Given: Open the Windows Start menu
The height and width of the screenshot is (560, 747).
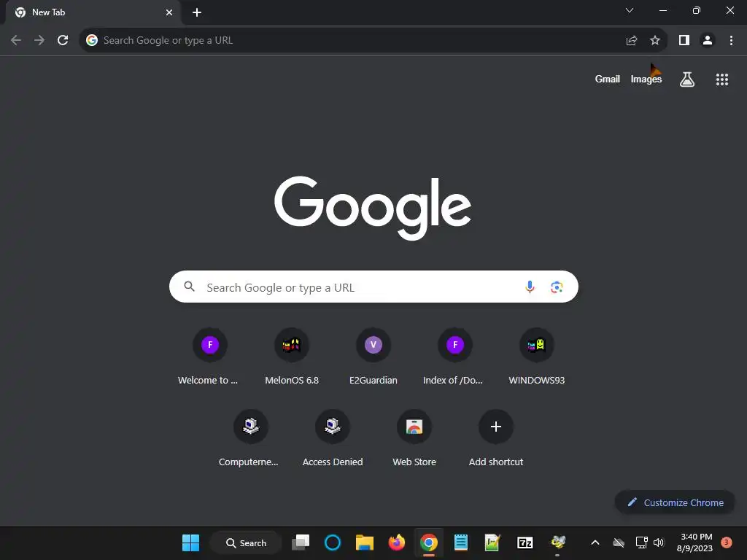Looking at the screenshot, I should tap(191, 542).
